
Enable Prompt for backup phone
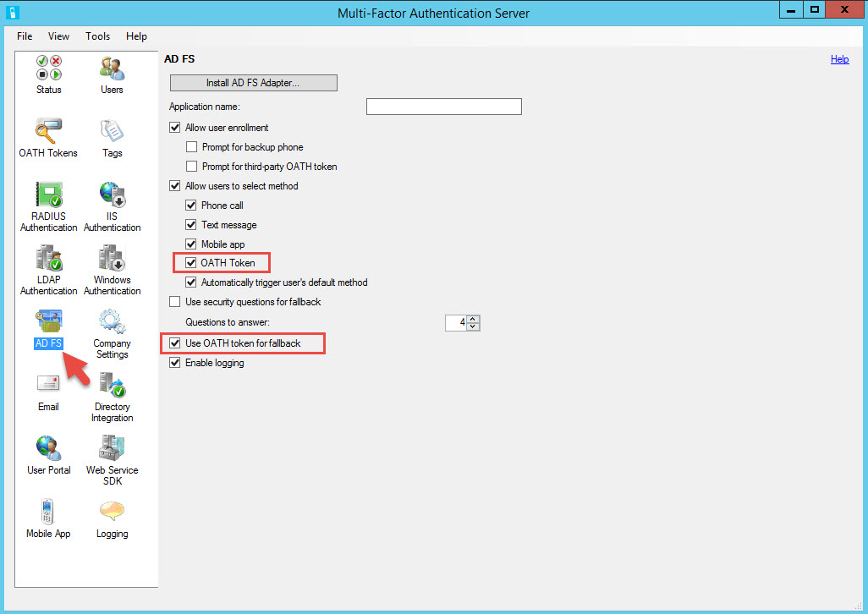[192, 147]
